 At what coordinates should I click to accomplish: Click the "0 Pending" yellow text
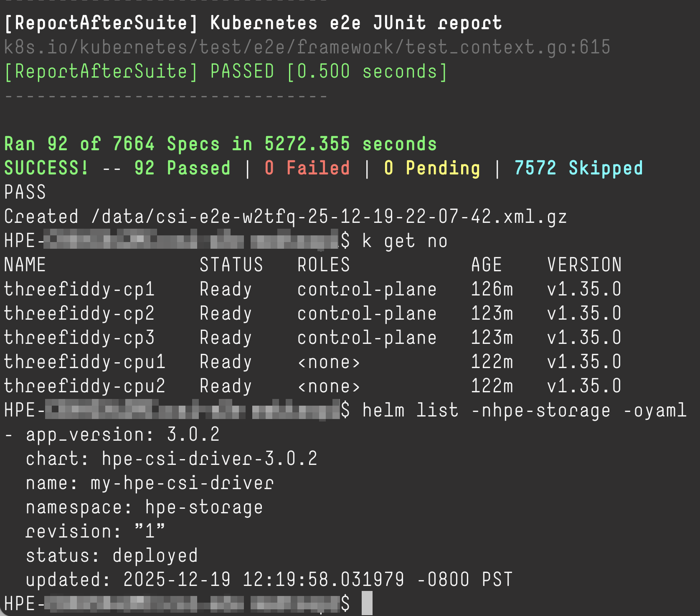(x=432, y=168)
